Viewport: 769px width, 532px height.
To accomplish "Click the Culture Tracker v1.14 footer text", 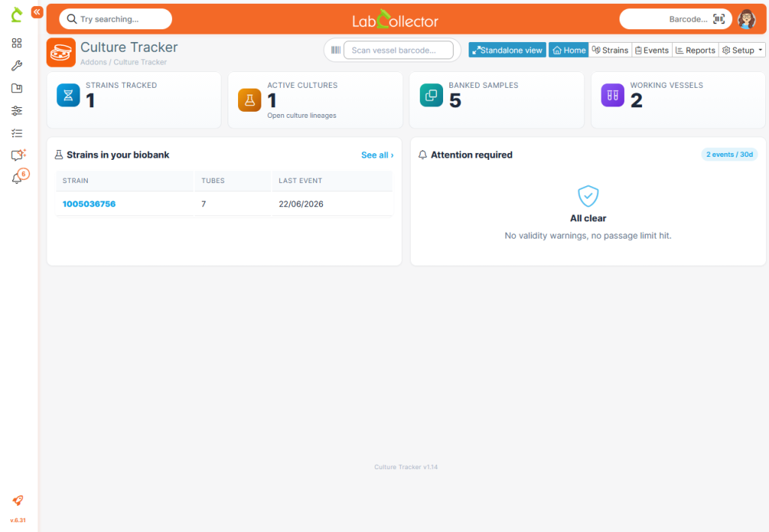I will (406, 467).
